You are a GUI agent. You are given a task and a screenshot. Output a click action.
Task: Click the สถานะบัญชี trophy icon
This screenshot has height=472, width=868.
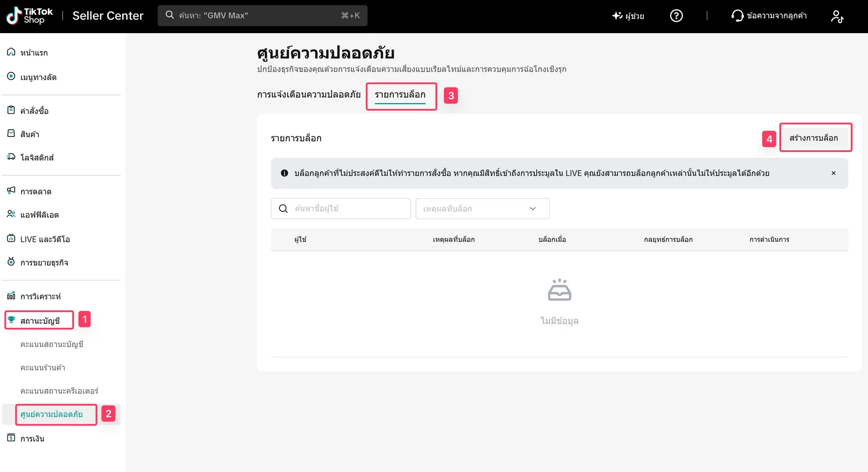11,320
